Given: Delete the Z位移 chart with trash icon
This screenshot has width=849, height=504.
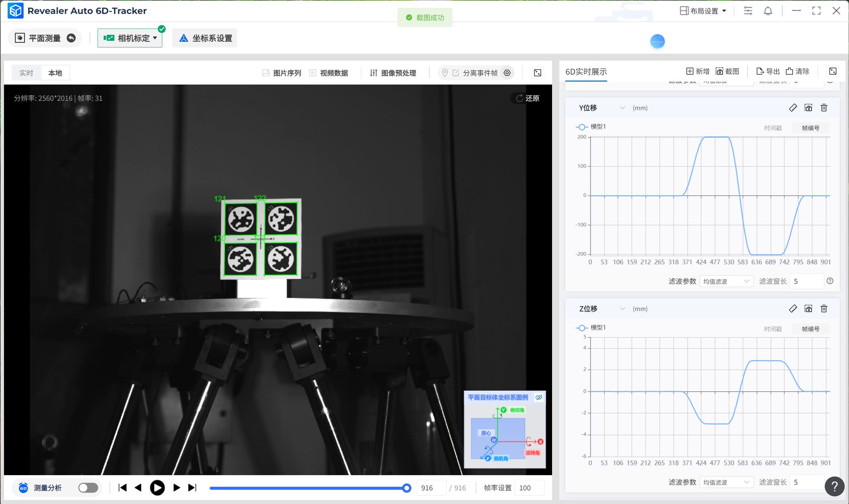Looking at the screenshot, I should [823, 309].
